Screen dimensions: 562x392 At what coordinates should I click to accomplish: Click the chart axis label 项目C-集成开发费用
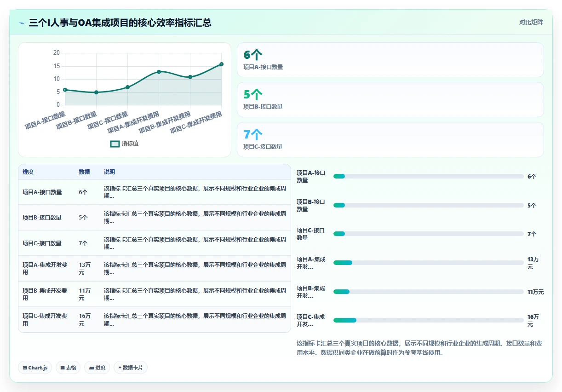[x=196, y=122]
